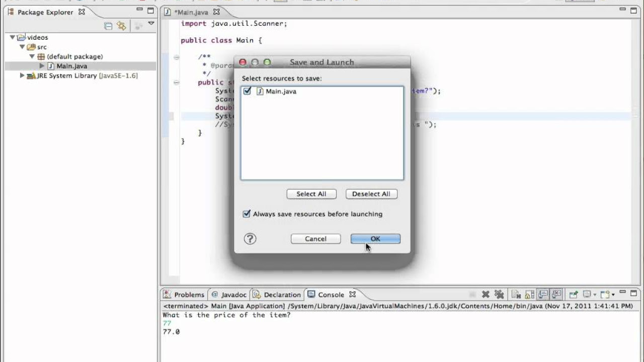Click Main.java file icon in dialog list

[260, 91]
